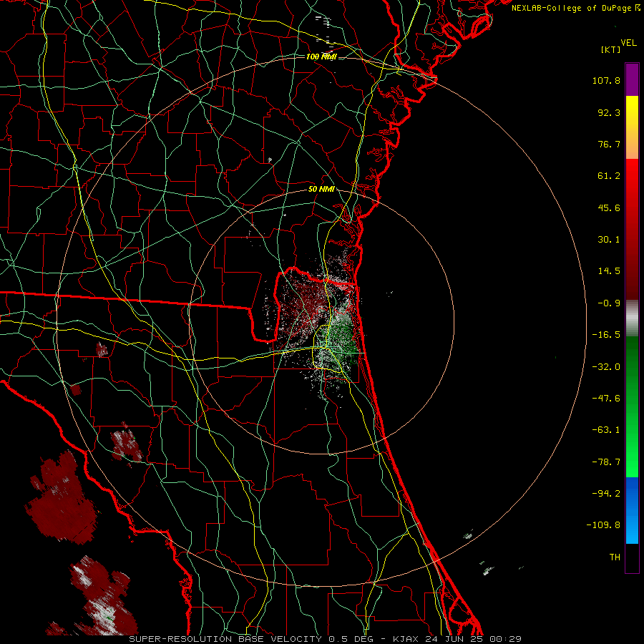Select the -94.2 velocity scale value

coord(606,494)
